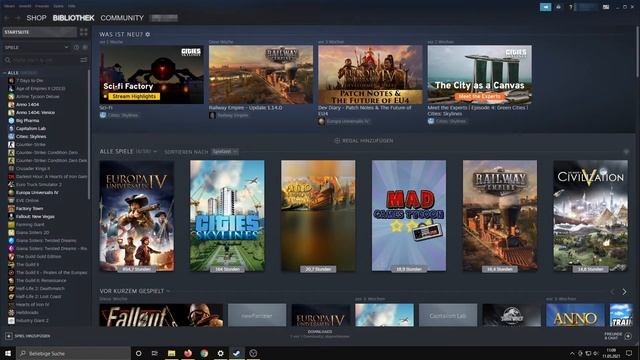Show next recently played games arrow

pyautogui.click(x=624, y=292)
